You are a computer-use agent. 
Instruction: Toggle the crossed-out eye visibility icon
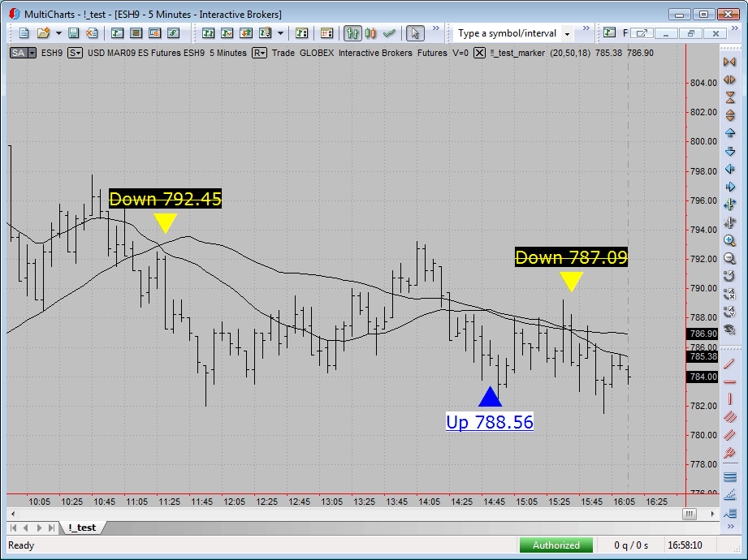pos(730,330)
